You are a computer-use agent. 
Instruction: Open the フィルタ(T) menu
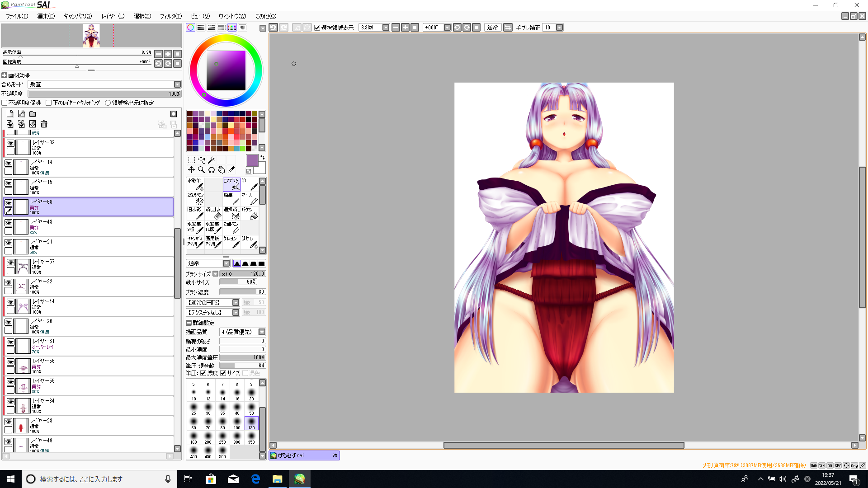(x=171, y=16)
